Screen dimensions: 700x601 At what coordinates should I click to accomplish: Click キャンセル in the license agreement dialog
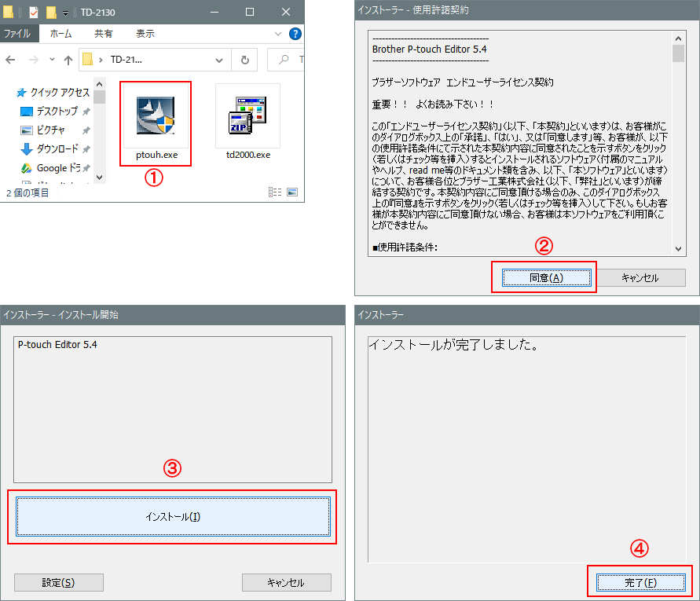(640, 278)
